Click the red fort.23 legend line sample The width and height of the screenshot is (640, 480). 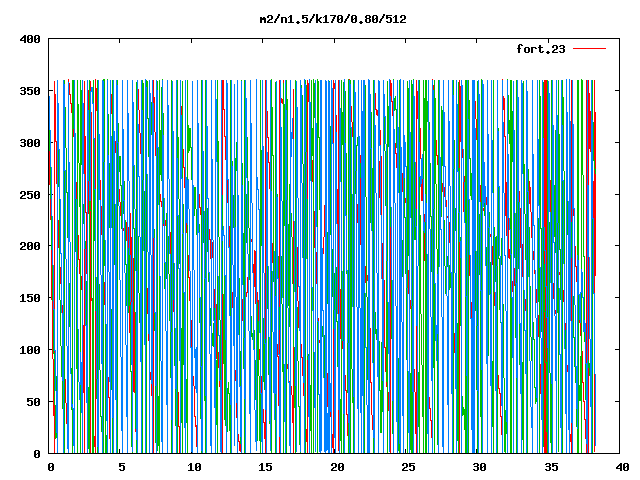[589, 49]
